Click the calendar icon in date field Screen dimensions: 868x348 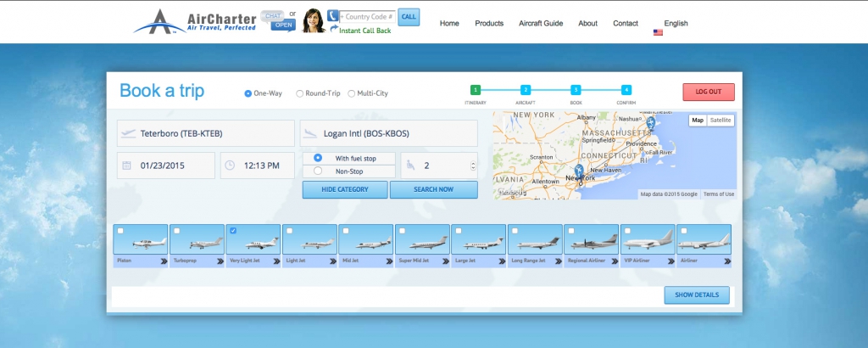tap(127, 166)
